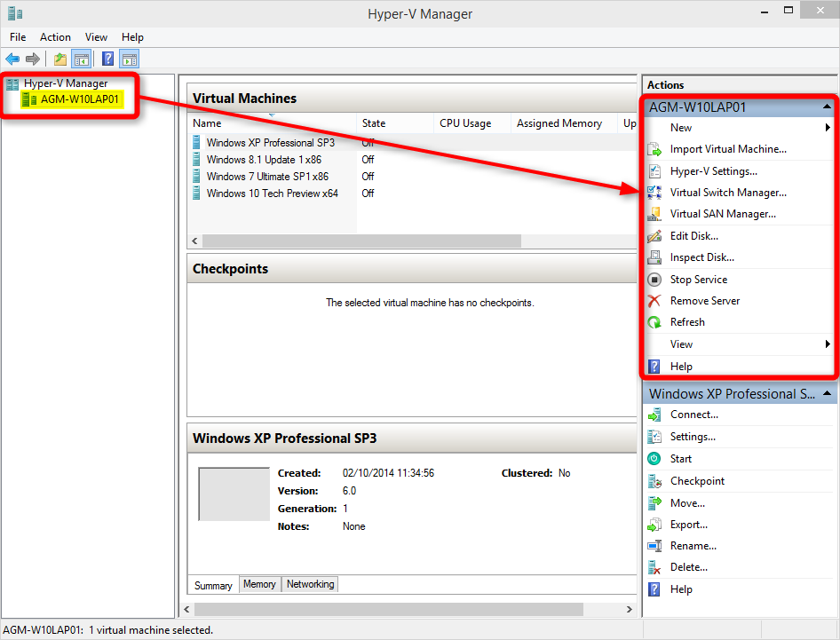Image resolution: width=840 pixels, height=640 pixels.
Task: Toggle the Show/Hide Console Tree toolbar icon
Action: (82, 59)
